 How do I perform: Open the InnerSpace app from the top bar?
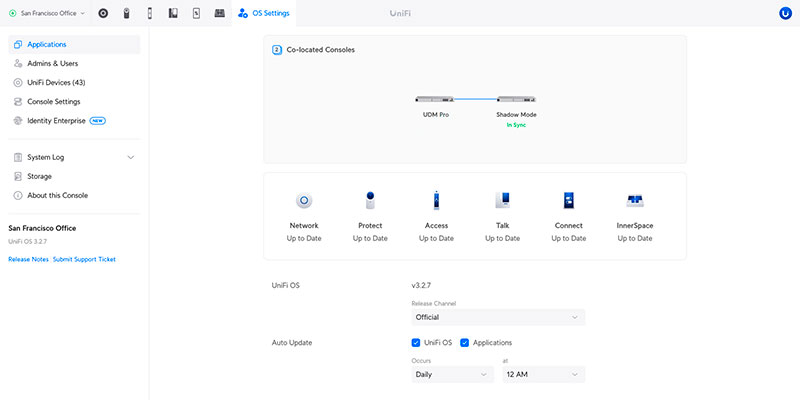tap(219, 13)
